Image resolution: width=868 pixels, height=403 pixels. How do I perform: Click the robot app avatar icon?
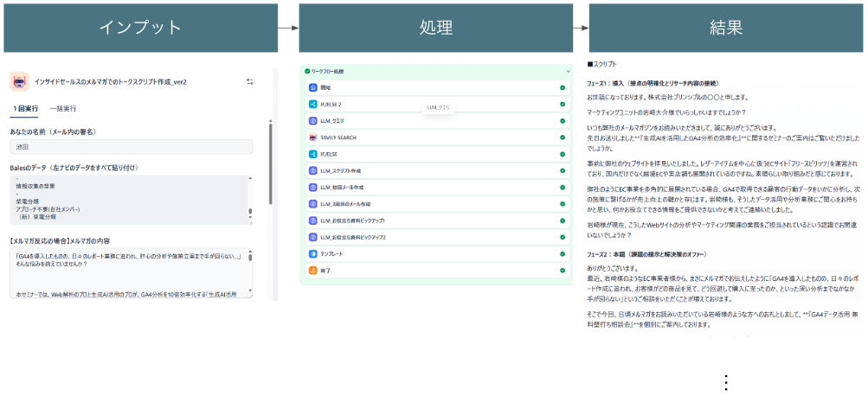[x=19, y=81]
